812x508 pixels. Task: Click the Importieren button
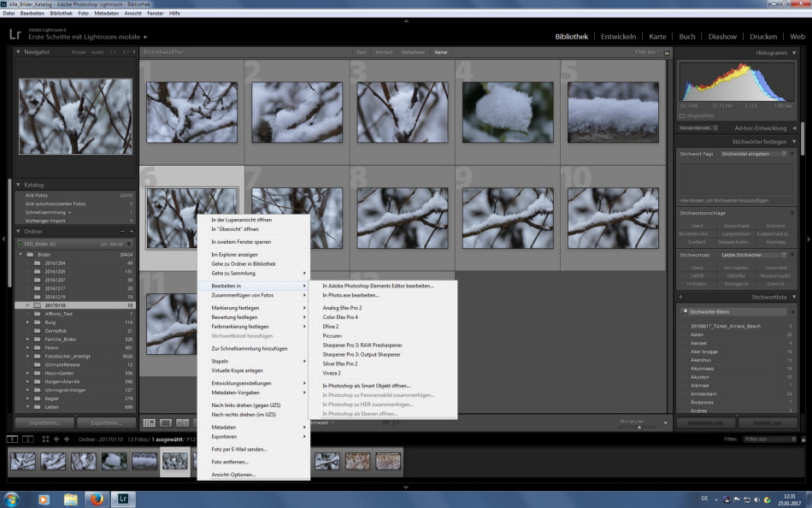[44, 422]
